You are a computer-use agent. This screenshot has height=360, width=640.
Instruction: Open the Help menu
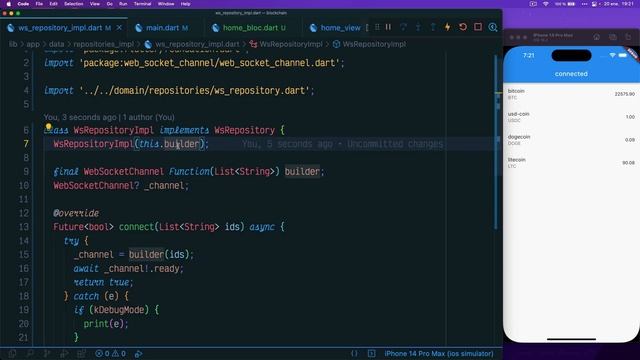[185, 4]
